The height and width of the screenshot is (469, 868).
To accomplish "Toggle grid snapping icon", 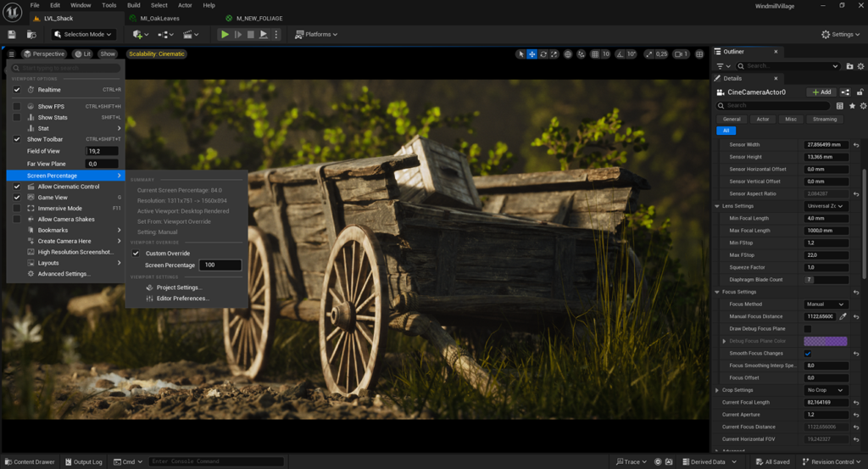I will (x=595, y=54).
